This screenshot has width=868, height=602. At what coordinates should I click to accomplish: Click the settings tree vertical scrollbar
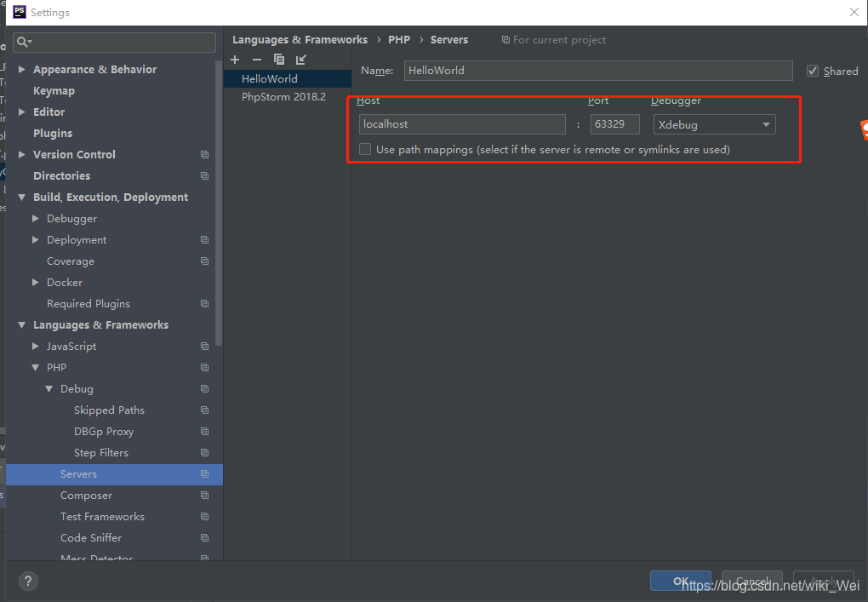(219, 202)
